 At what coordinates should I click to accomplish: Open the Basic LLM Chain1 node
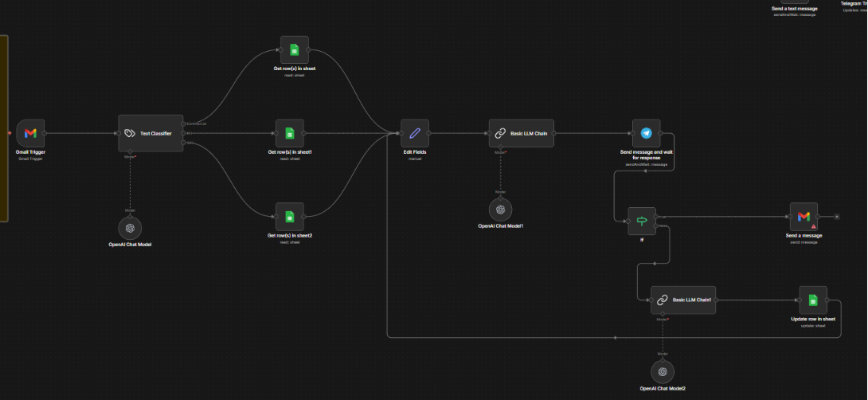point(683,300)
